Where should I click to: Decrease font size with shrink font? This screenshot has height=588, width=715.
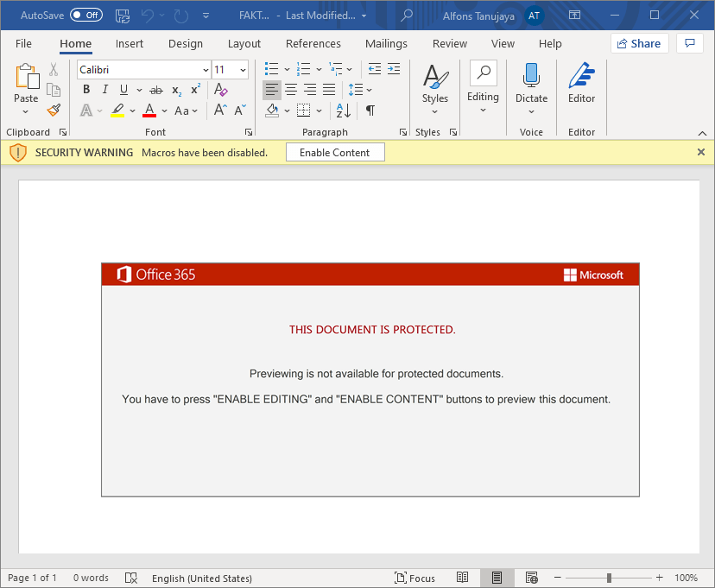240,110
